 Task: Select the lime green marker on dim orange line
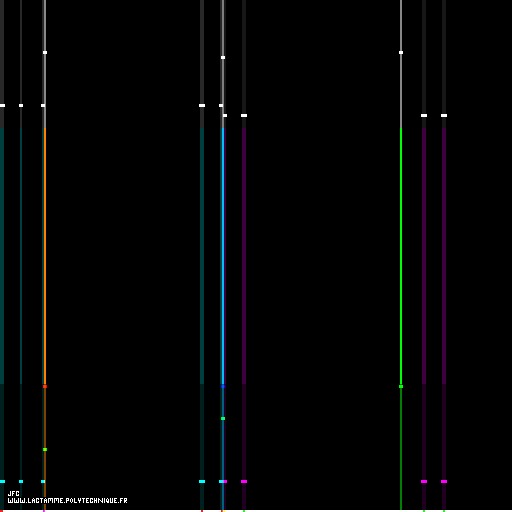(x=45, y=450)
